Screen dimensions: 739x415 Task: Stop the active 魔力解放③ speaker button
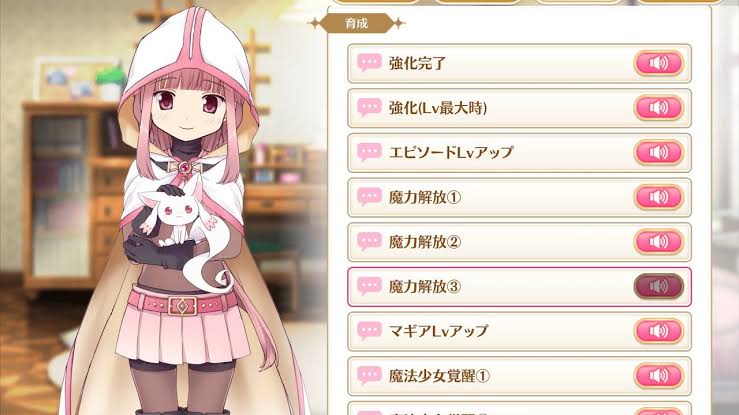coord(658,286)
